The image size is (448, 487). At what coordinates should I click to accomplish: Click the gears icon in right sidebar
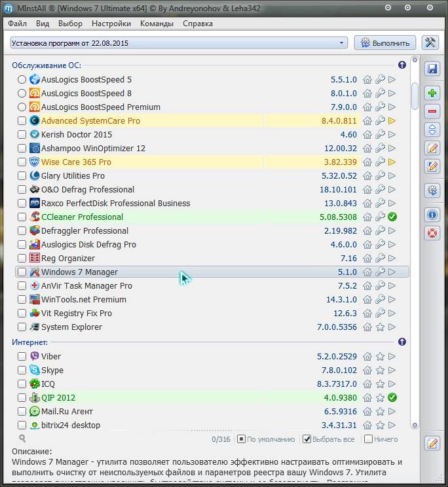coord(432,190)
